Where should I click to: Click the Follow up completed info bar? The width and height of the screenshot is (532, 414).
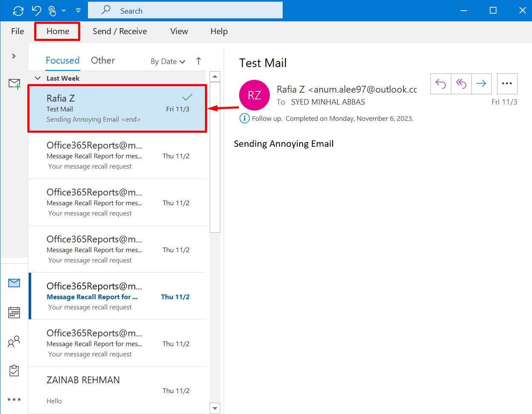(x=333, y=118)
